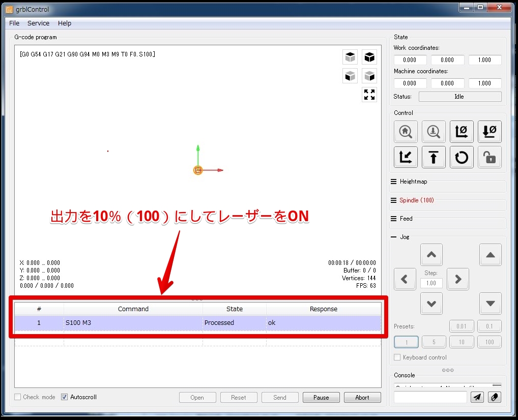Jog the Y axis forward with the up chevron
This screenshot has width=518, height=420.
click(x=431, y=255)
